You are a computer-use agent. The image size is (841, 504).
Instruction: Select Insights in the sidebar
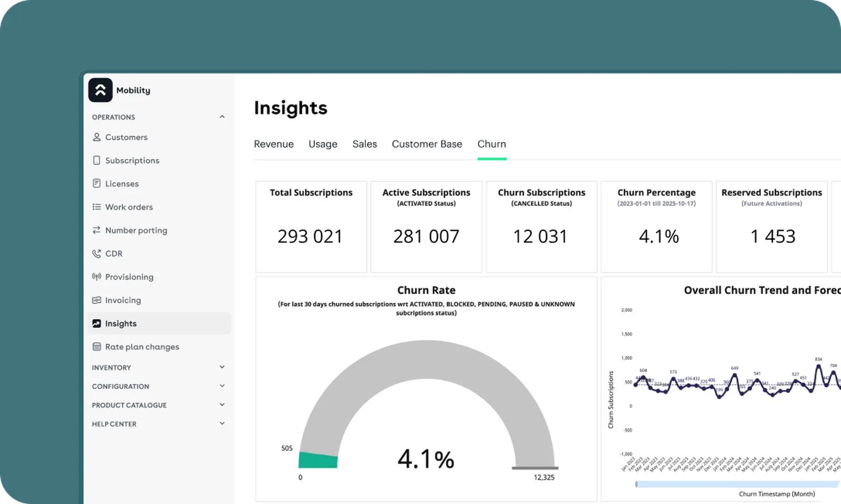[159, 324]
